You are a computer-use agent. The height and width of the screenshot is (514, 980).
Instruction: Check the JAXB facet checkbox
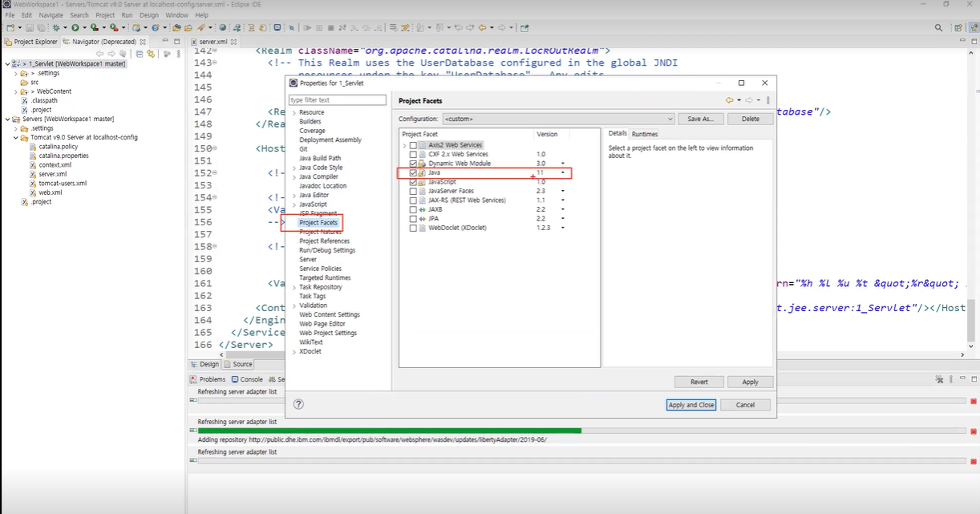[x=413, y=209]
